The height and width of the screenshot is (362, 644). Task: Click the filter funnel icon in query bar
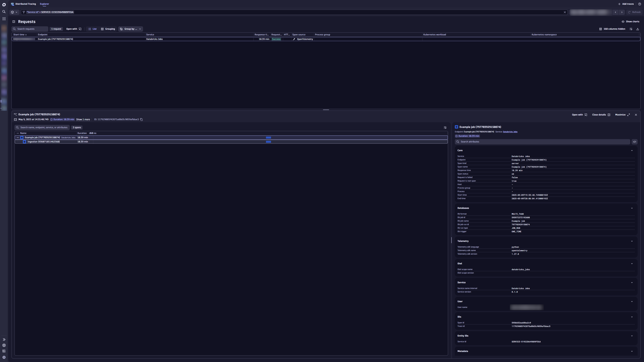pyautogui.click(x=24, y=12)
